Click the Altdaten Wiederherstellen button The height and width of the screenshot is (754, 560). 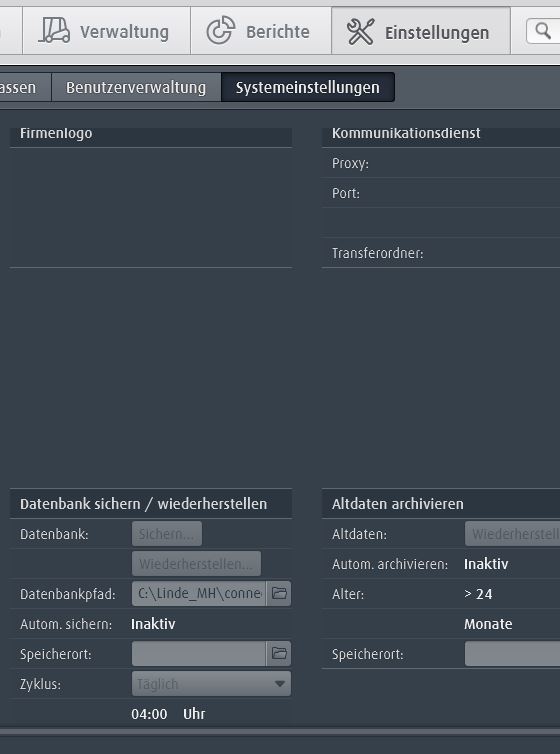coord(512,534)
